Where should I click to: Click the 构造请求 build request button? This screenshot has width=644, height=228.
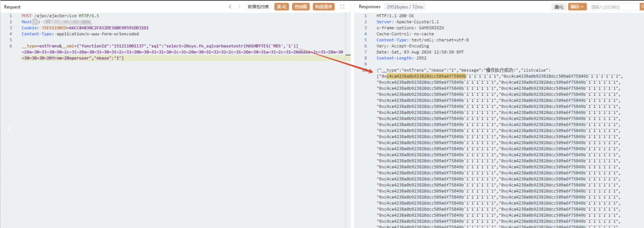point(324,7)
